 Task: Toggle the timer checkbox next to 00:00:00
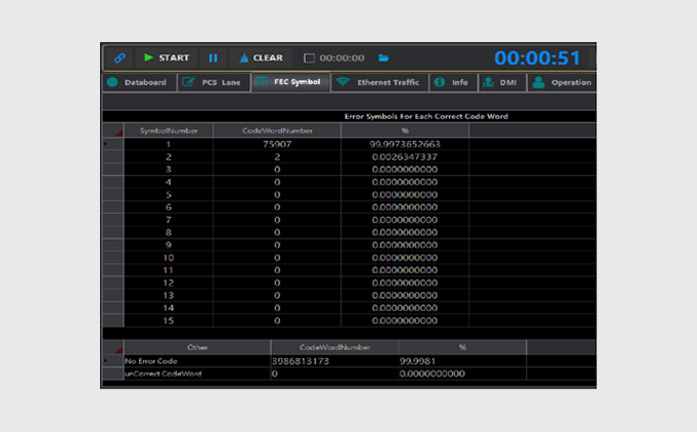(x=309, y=58)
